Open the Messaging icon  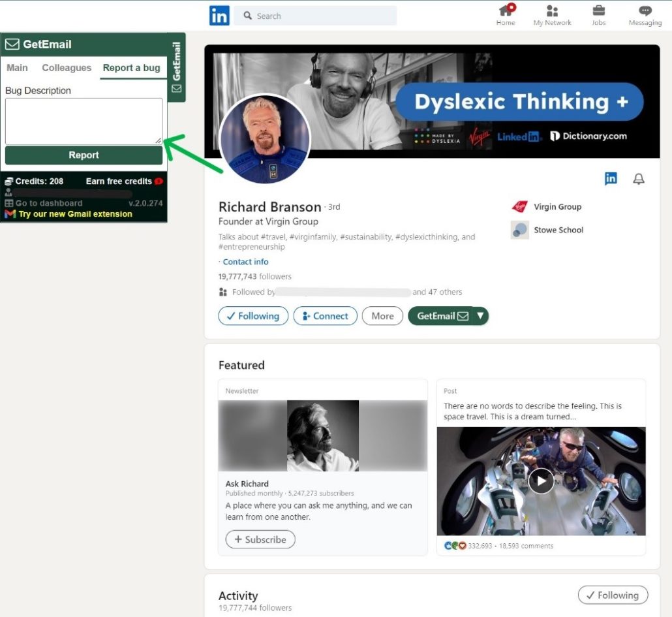point(645,12)
